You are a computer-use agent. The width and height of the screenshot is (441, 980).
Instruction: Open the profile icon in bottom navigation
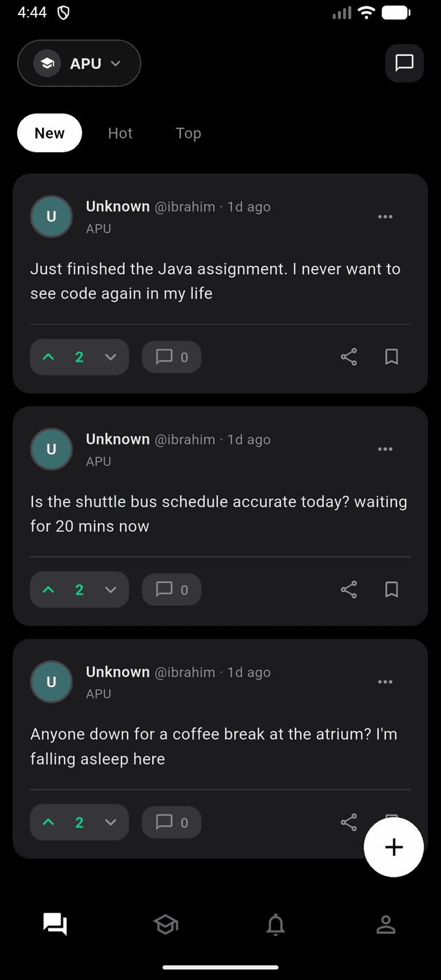pos(386,925)
